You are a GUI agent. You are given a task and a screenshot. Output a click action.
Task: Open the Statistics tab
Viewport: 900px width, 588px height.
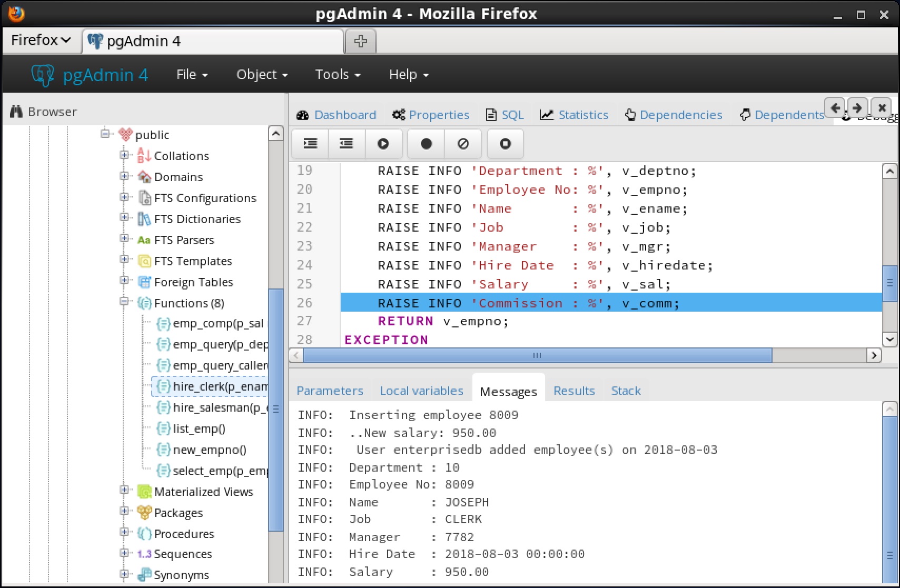(575, 115)
